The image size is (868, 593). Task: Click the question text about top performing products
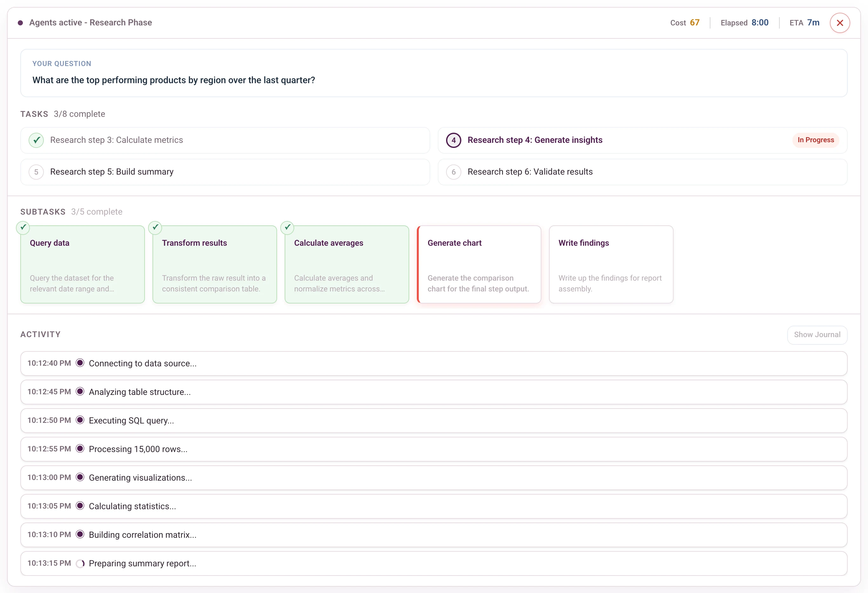(x=174, y=80)
